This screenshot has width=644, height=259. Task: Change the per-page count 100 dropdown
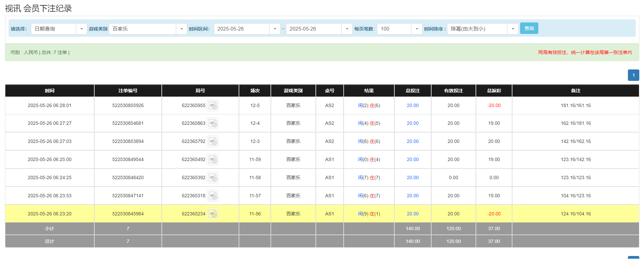point(416,29)
